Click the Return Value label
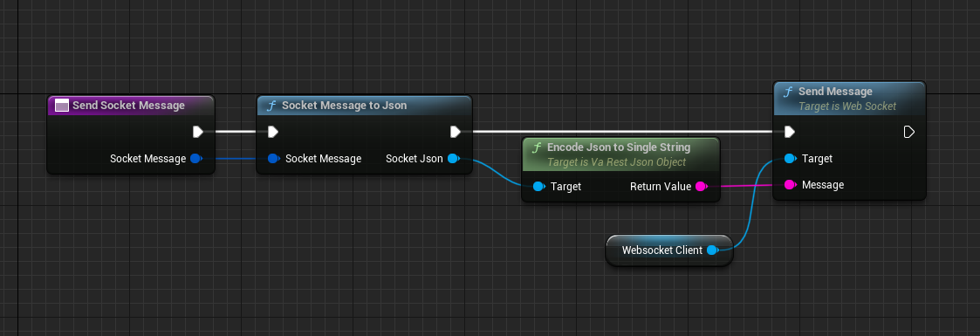980x336 pixels. [x=660, y=186]
